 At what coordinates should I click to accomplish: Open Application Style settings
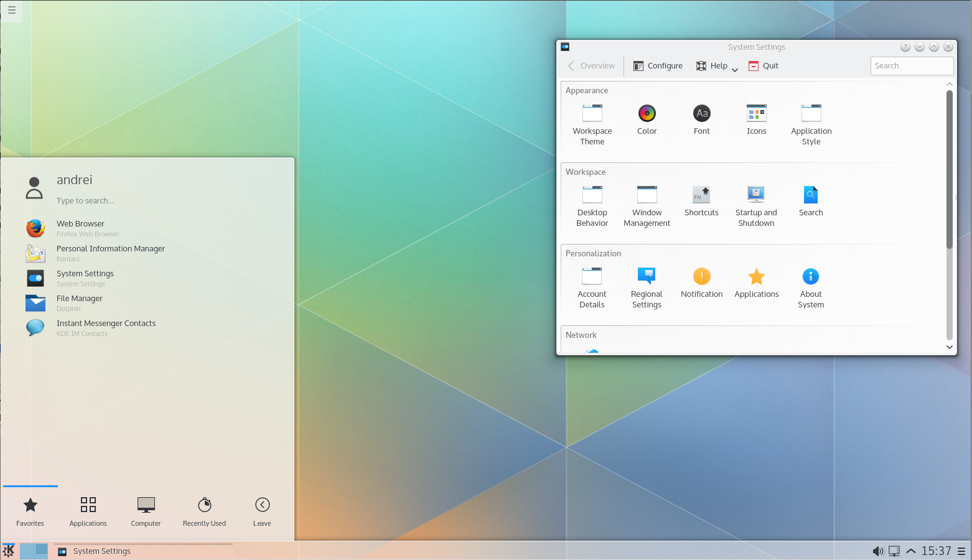click(x=811, y=124)
